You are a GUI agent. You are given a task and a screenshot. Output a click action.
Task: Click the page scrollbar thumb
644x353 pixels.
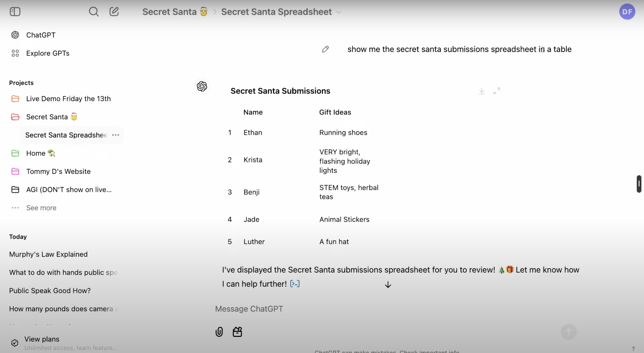[x=639, y=184]
